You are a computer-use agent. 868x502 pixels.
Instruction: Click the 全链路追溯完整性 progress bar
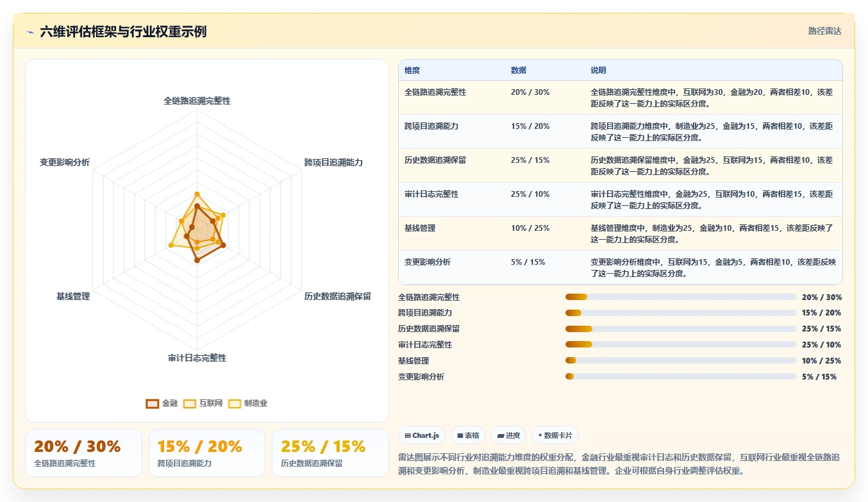(x=681, y=297)
